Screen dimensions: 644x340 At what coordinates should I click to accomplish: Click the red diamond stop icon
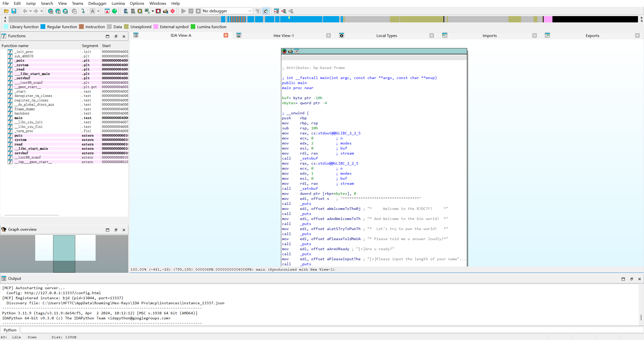coord(173,11)
